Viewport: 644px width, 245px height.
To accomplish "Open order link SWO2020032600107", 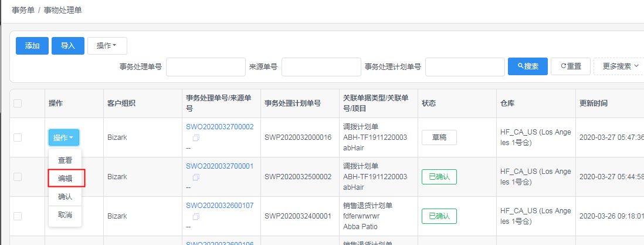I will [x=220, y=206].
